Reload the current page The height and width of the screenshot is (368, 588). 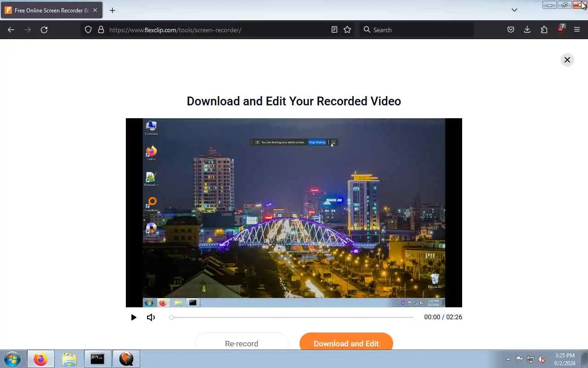(x=44, y=30)
